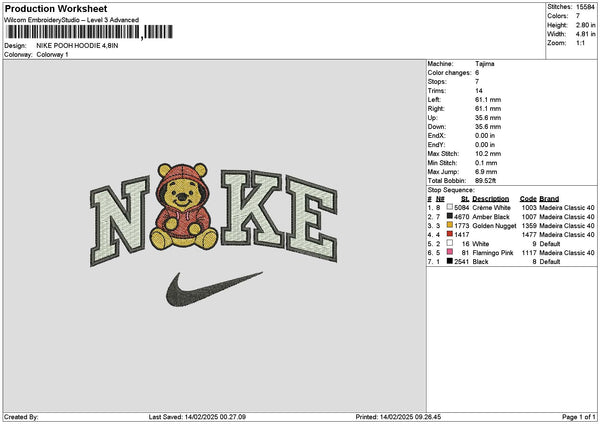Screen dimensions: 600x424
Task: Click the Colors count "7" in the header
Action: point(578,16)
